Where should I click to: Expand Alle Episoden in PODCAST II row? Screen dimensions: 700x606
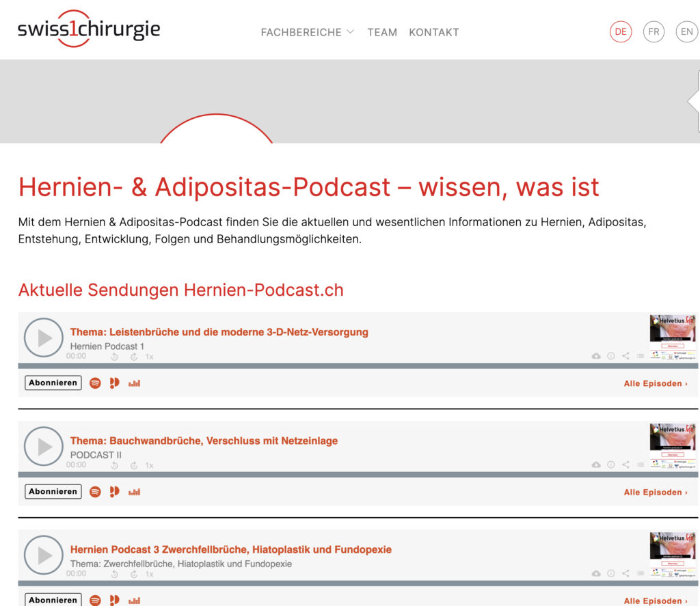(x=655, y=492)
